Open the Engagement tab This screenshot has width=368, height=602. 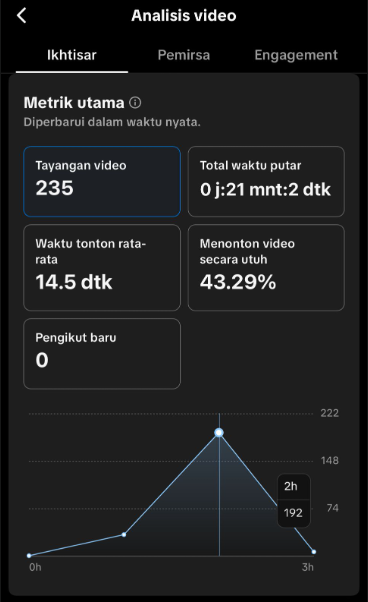296,55
